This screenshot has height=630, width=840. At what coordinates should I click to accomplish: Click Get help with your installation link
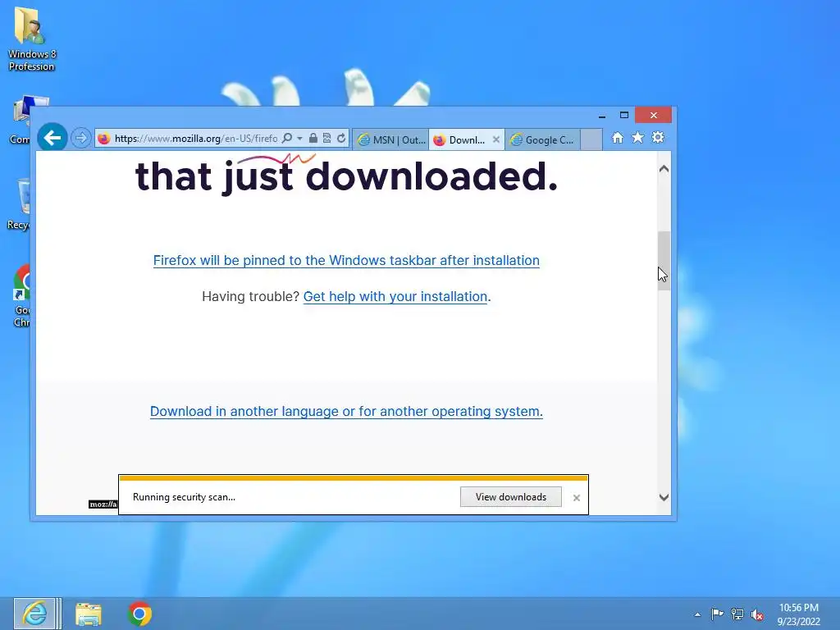(x=395, y=296)
